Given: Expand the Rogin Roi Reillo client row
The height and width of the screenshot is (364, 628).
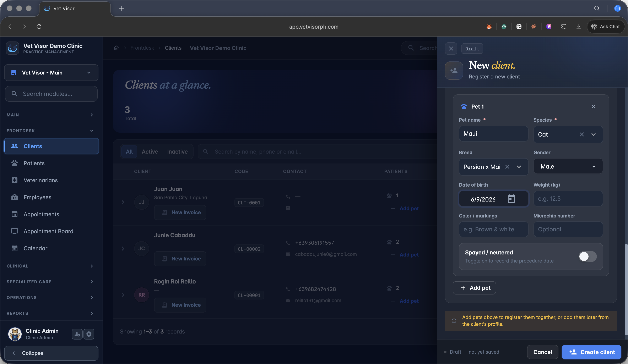Looking at the screenshot, I should pos(123,295).
